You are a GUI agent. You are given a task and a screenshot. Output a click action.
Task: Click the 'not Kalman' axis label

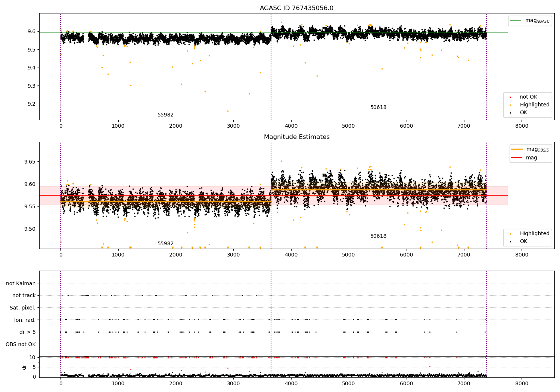point(21,284)
